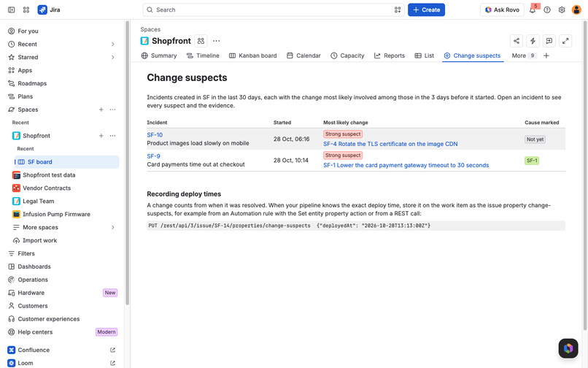Open the help question mark icon
The image size is (588, 368).
(547, 9)
